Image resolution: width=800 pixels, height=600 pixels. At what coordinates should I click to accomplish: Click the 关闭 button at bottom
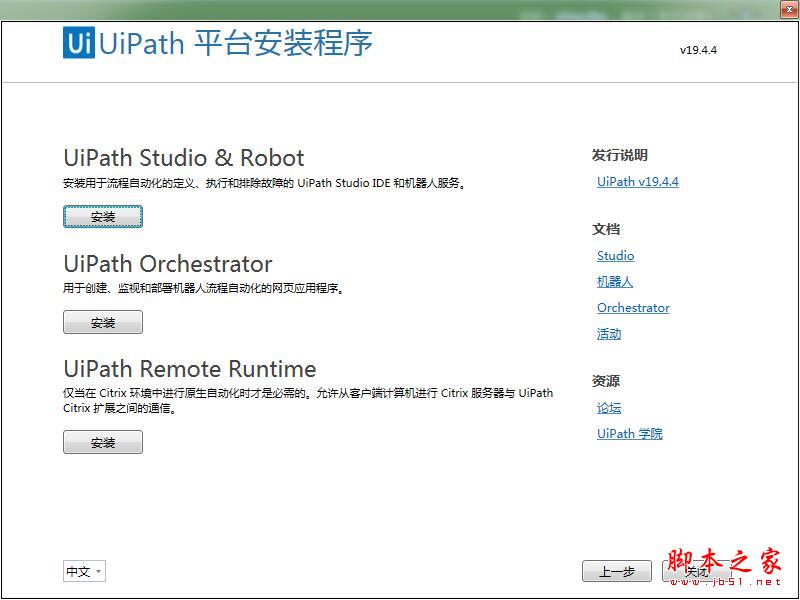(696, 571)
